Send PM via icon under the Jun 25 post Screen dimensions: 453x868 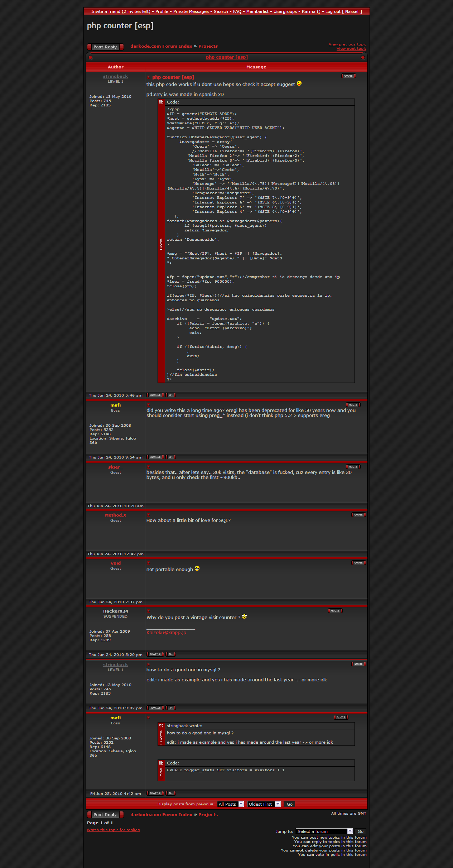click(170, 793)
